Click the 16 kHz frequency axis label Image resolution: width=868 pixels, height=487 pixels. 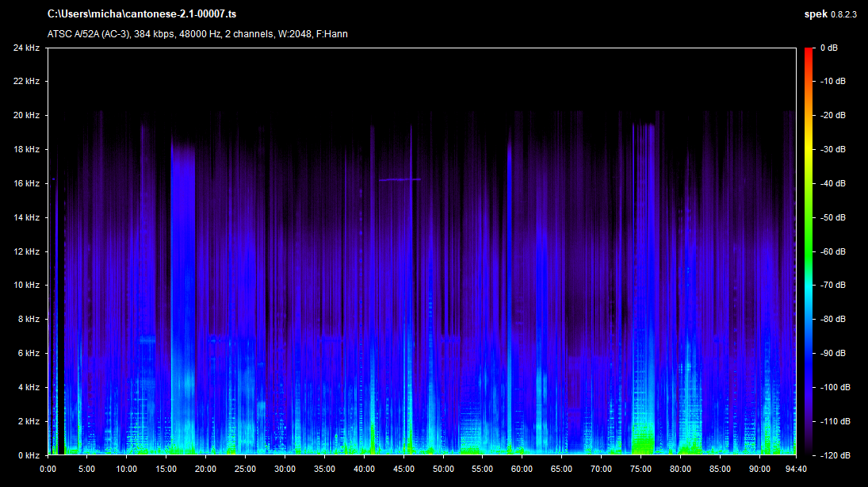coord(26,183)
